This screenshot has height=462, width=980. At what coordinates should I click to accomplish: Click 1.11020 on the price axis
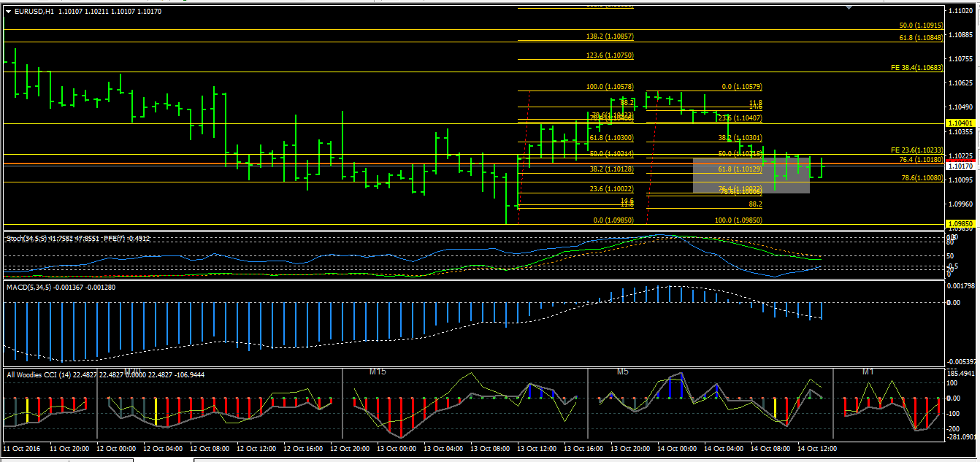[961, 11]
